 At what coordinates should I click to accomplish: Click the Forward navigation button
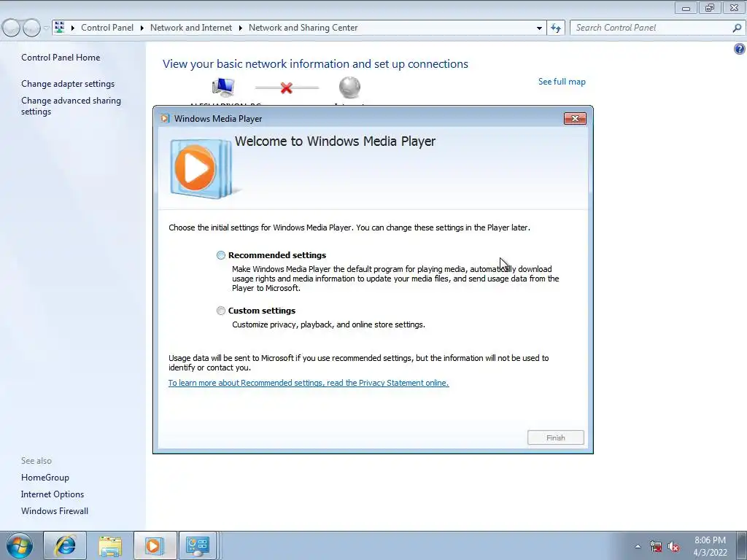(x=31, y=28)
